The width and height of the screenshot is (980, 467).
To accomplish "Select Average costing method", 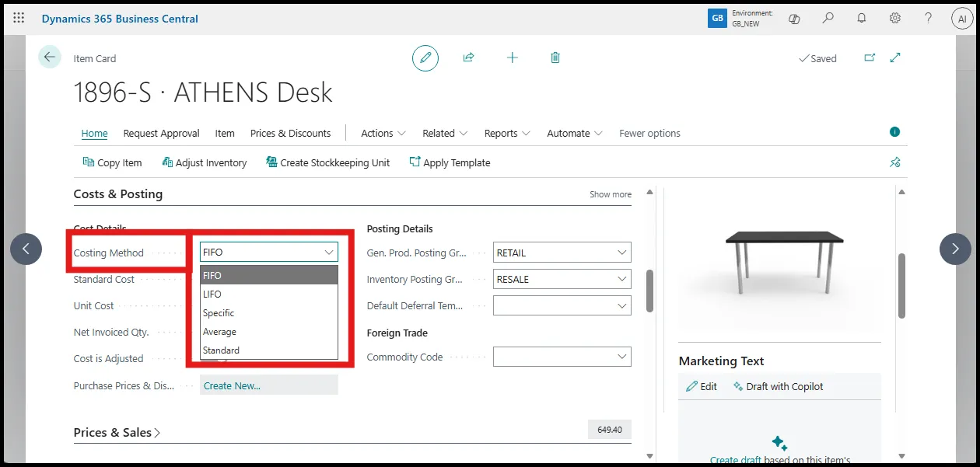I will (269, 331).
